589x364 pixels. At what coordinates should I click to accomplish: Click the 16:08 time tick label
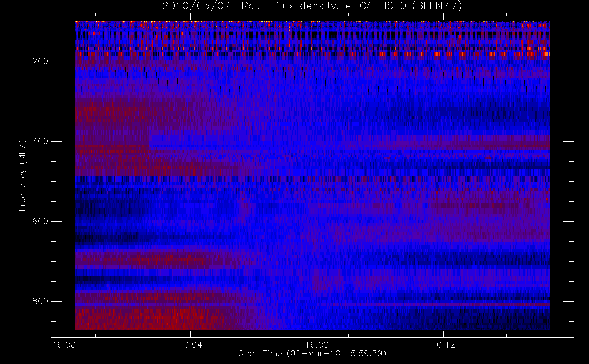tap(317, 344)
